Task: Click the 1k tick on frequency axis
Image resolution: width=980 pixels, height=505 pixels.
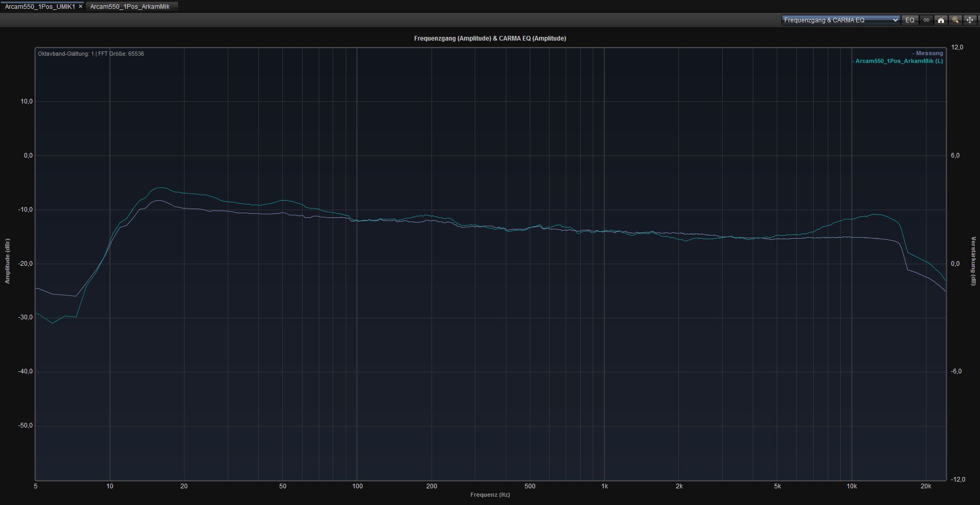Action: (604, 486)
